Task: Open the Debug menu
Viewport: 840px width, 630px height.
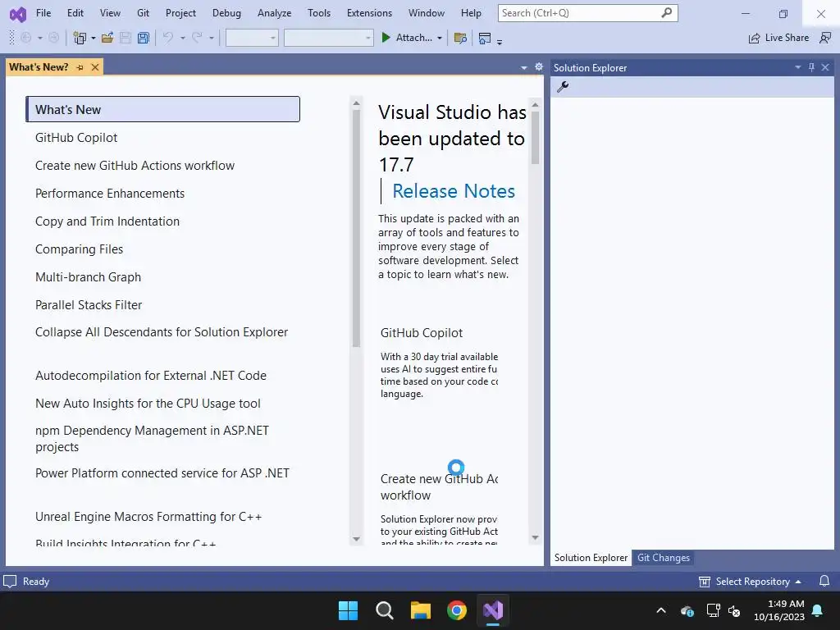Action: pyautogui.click(x=226, y=13)
